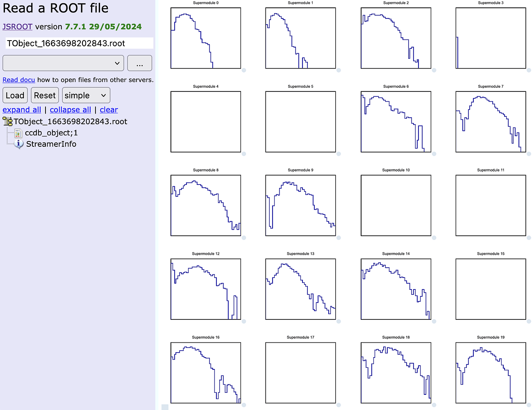
Task: Select the Supermodule 3 histogram pad
Action: point(491,38)
